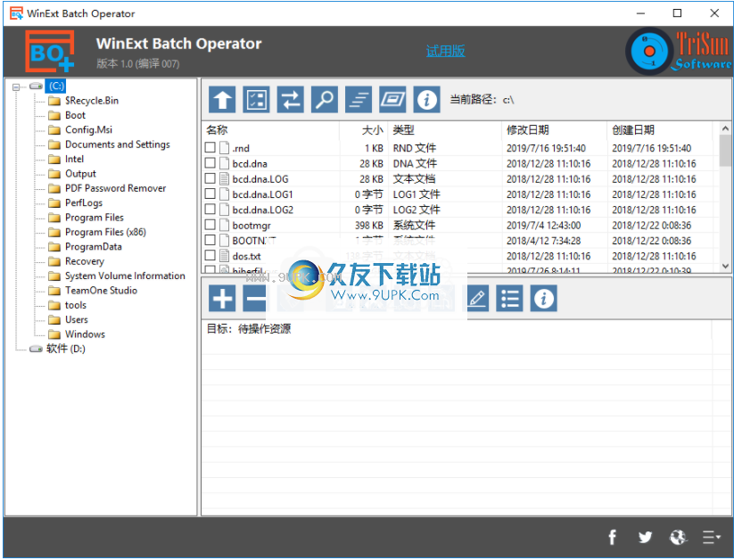Image resolution: width=734 pixels, height=560 pixels.
Task: Open the Config.Msi folder
Action: [88, 129]
